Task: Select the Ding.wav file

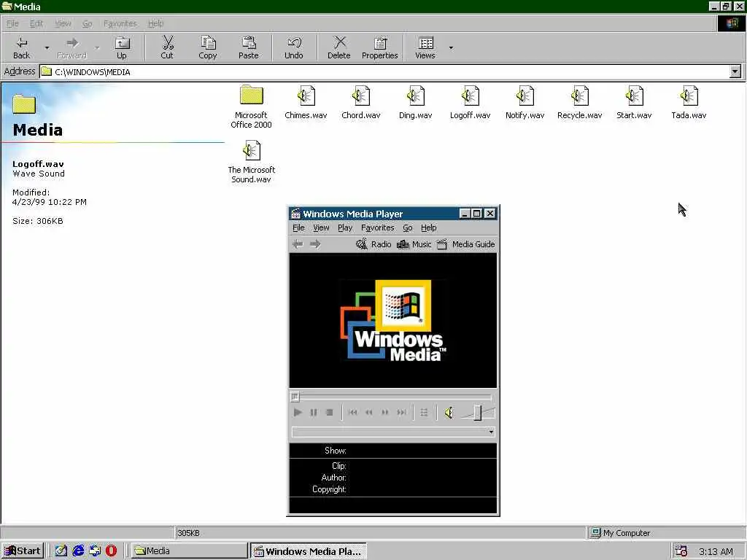Action: 415,102
